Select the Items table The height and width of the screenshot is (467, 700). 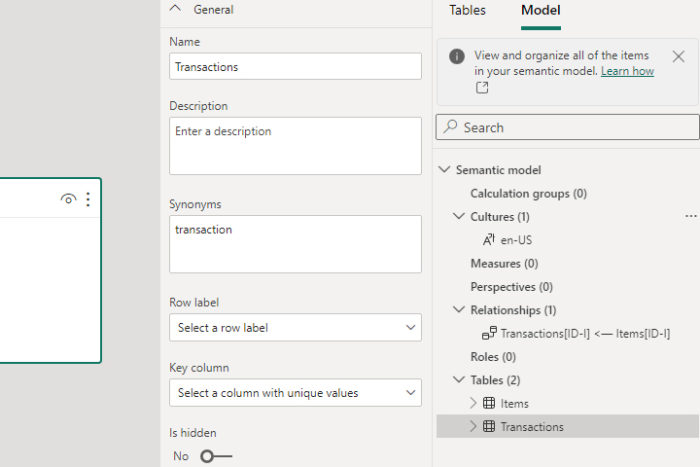[514, 404]
